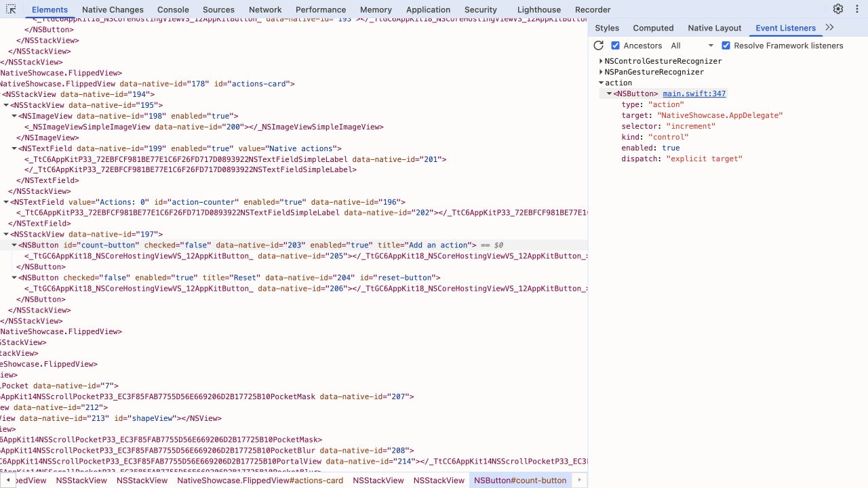Screen dimensions: 868x488
Task: Switch to the Styles sidebar tab
Action: click(x=607, y=28)
